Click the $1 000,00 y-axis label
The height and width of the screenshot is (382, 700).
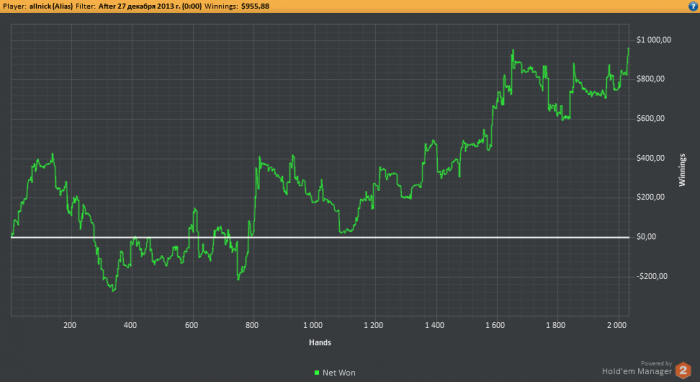(x=653, y=40)
